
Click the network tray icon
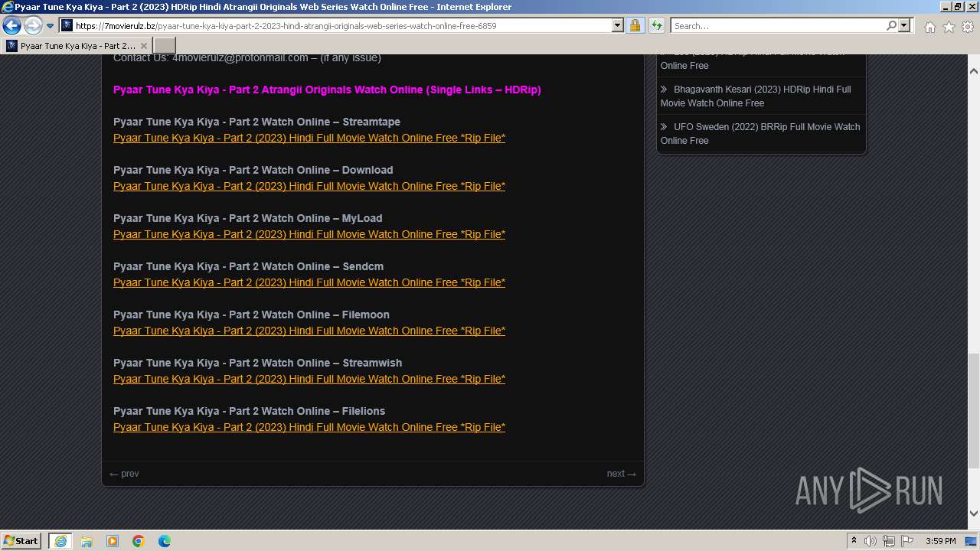(889, 541)
